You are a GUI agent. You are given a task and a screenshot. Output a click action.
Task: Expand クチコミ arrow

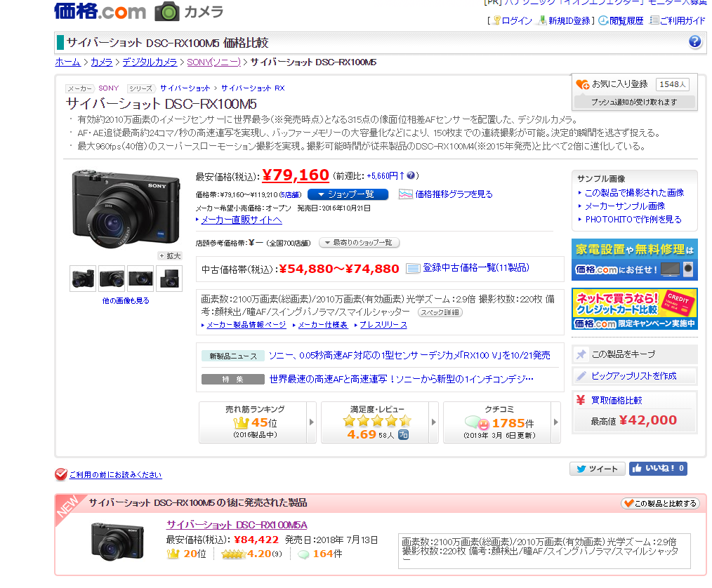(x=556, y=422)
